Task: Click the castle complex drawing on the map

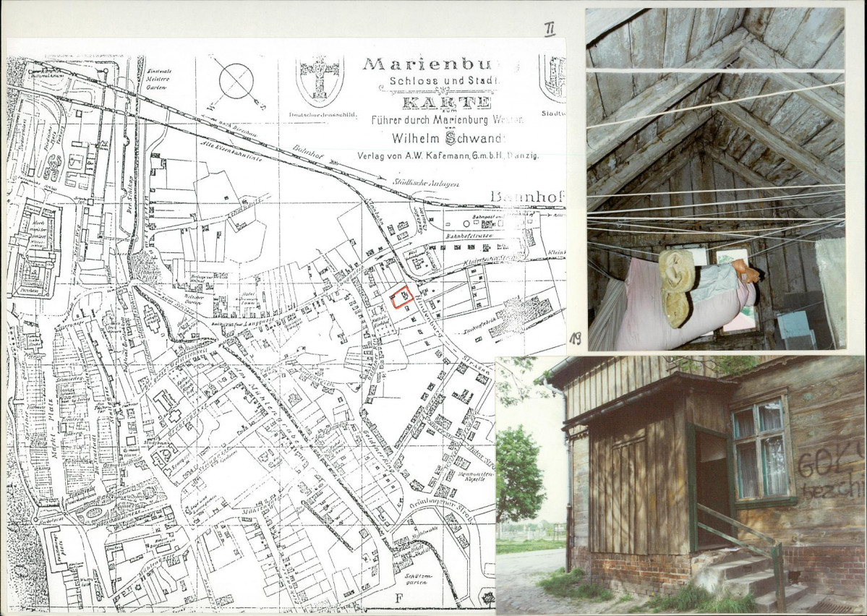Action: (x=35, y=249)
